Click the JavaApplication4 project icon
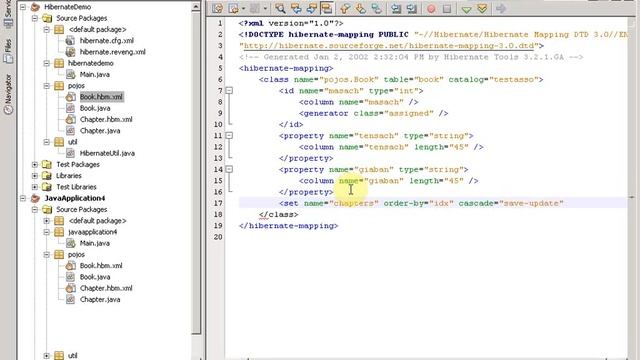 pos(36,198)
